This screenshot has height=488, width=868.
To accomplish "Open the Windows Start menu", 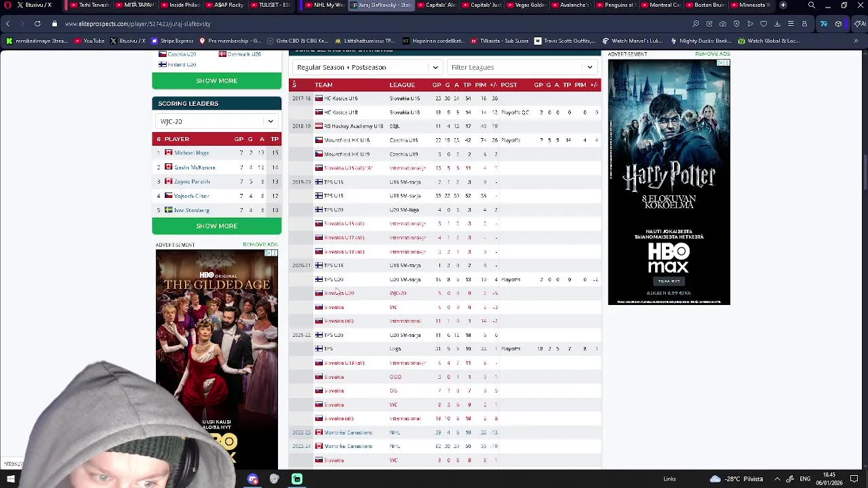I will 11,479.
